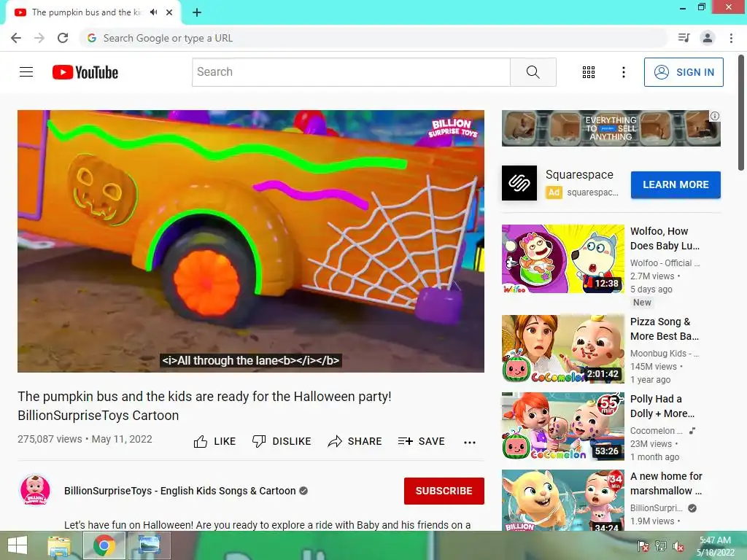Click the 'Wolfoo - Official' channel name
This screenshot has height=560, width=747.
(x=665, y=262)
